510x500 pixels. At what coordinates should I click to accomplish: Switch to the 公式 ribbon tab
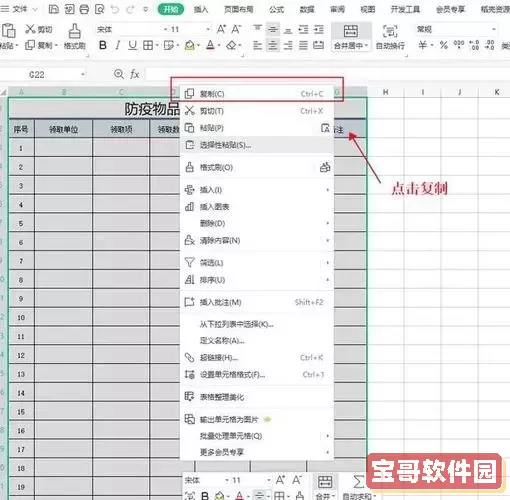point(277,9)
